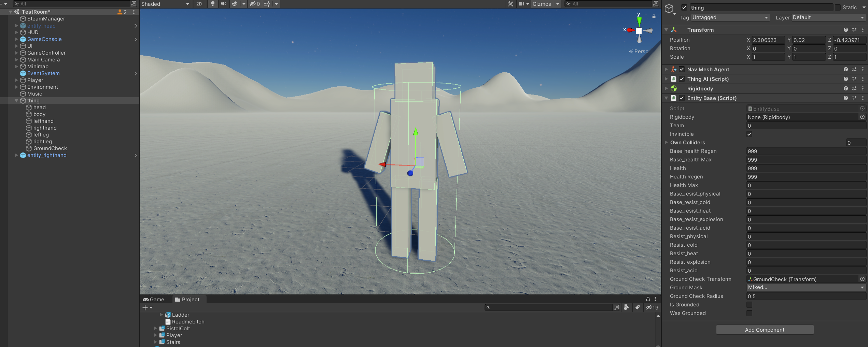Toggle scene grid visibility icon
The height and width of the screenshot is (347, 868).
[x=267, y=4]
